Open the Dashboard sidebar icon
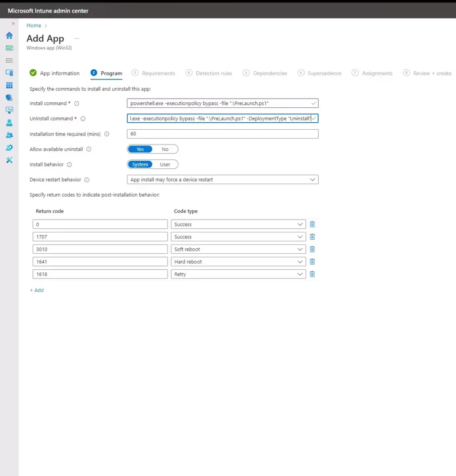Image resolution: width=456 pixels, height=476 pixels. pos(9,48)
